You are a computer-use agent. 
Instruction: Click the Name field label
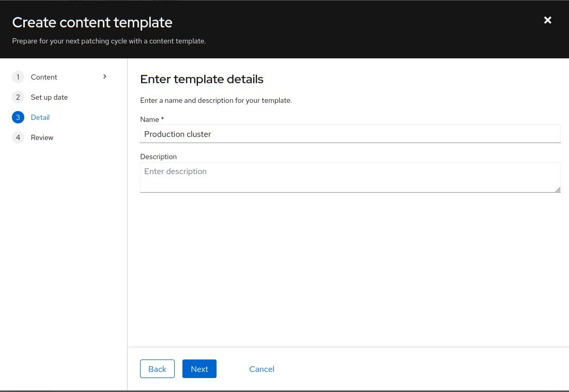click(x=150, y=119)
